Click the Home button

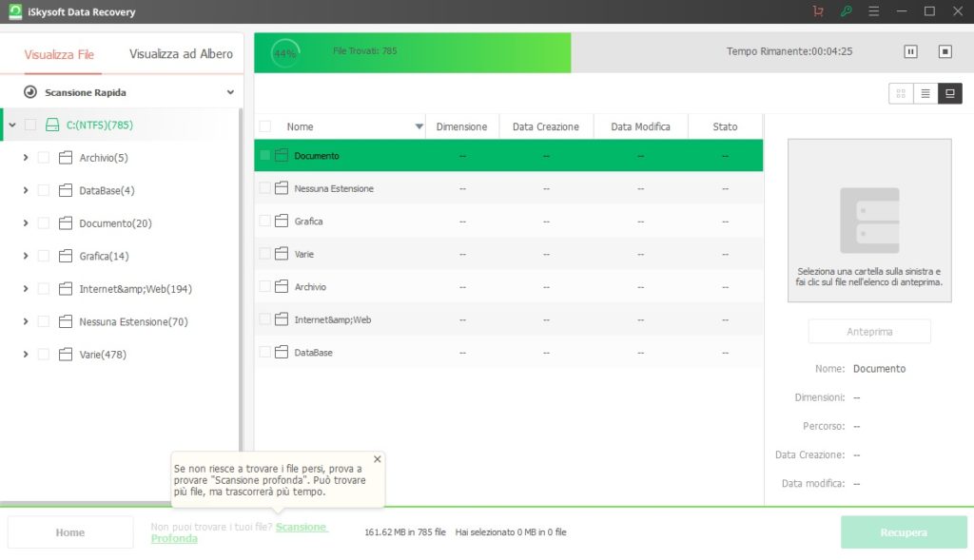[x=70, y=532]
